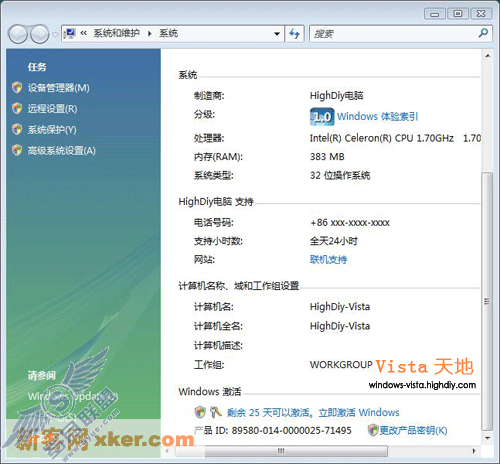Open Remote Settings shield icon
Viewport: 500px width, 464px height.
pos(17,108)
